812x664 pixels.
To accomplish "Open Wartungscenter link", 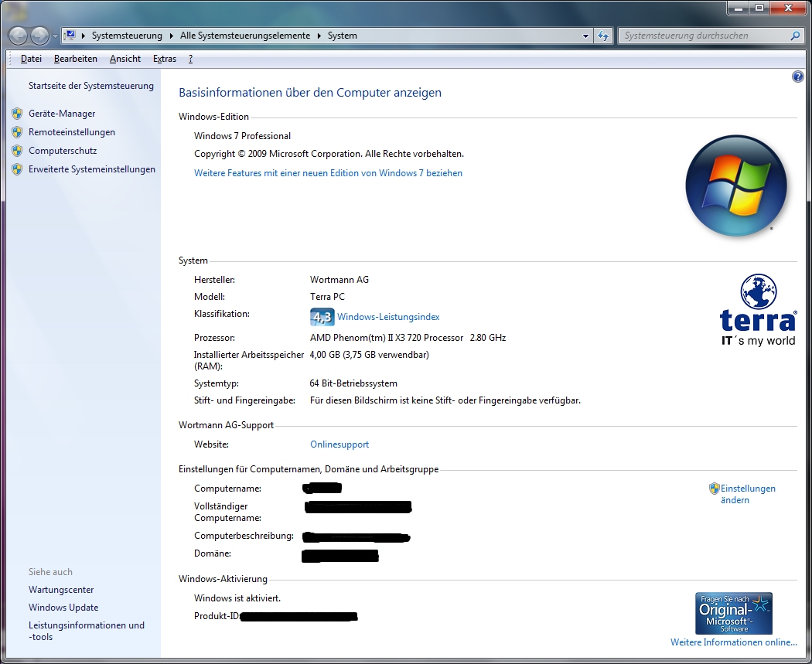I will [x=61, y=590].
